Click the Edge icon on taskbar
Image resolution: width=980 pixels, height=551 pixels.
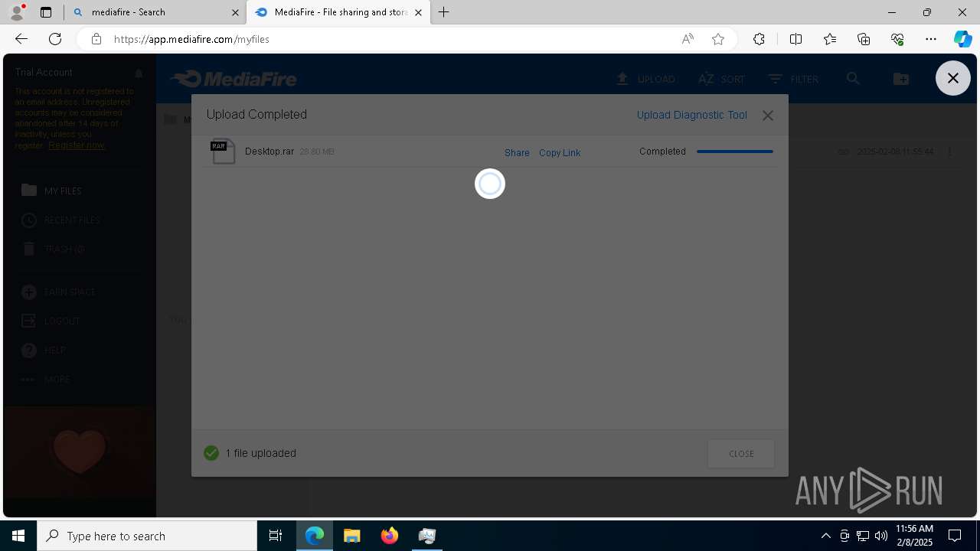tap(315, 536)
